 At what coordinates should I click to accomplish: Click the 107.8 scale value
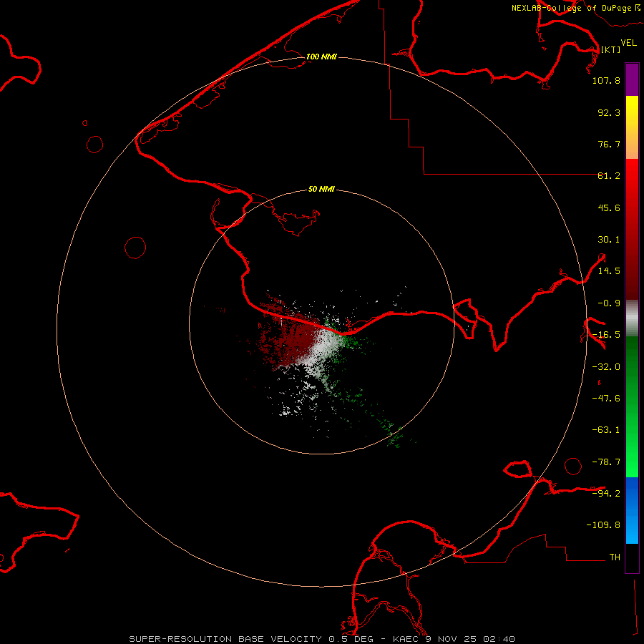606,80
